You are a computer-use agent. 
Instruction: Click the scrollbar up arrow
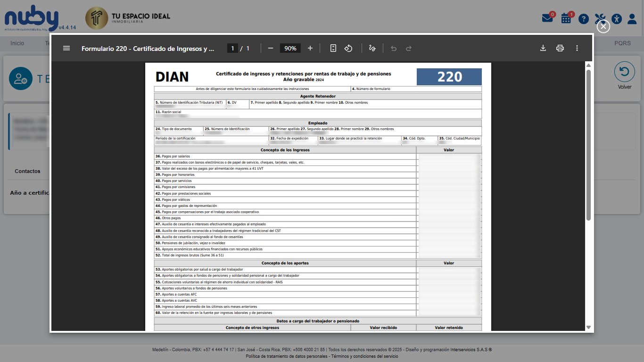pyautogui.click(x=588, y=65)
